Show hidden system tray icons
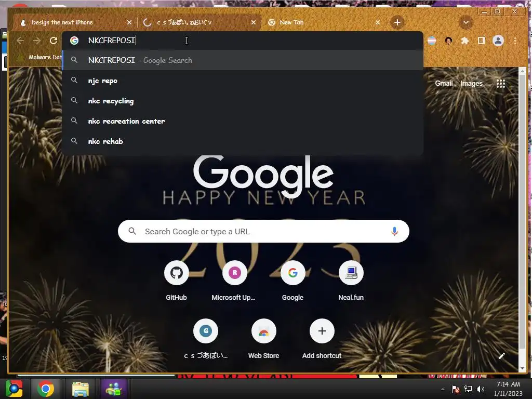The image size is (532, 399). pos(443,389)
